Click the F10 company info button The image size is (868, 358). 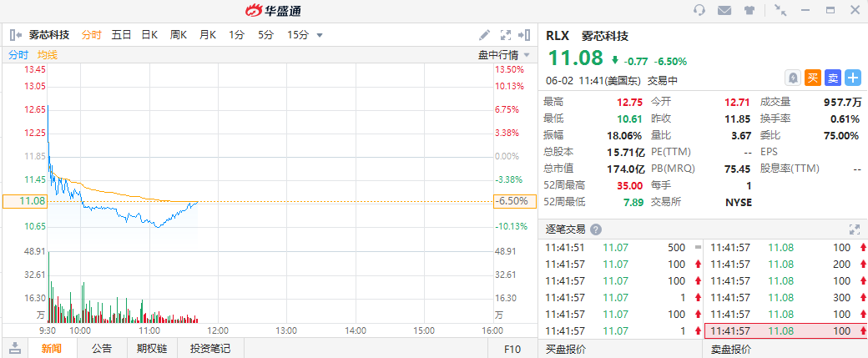tap(512, 348)
